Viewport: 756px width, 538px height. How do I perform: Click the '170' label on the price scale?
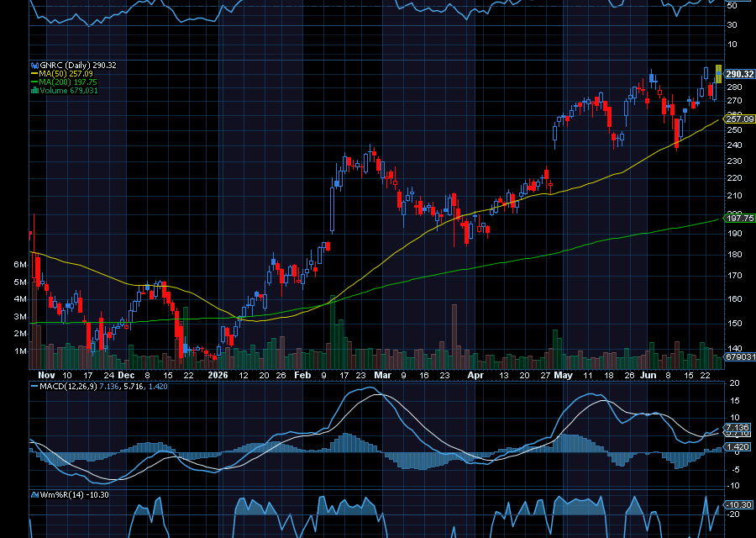(x=735, y=276)
